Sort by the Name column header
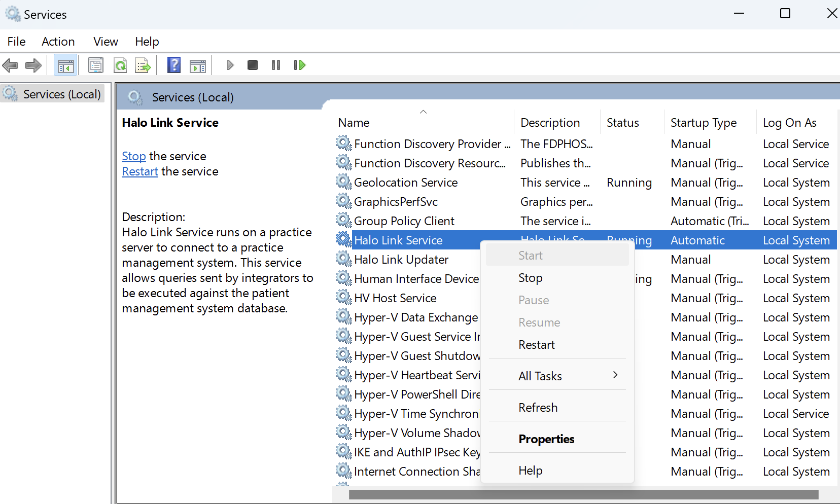The height and width of the screenshot is (504, 840). tap(424, 123)
